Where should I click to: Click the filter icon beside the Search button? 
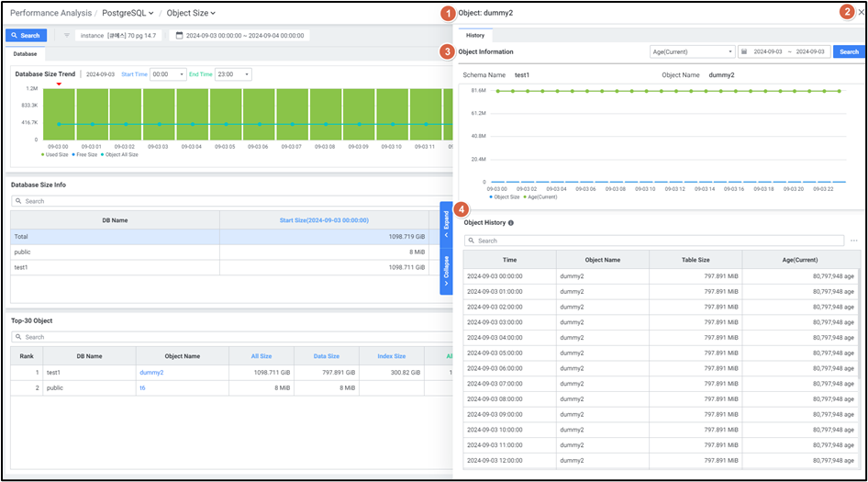(x=67, y=36)
